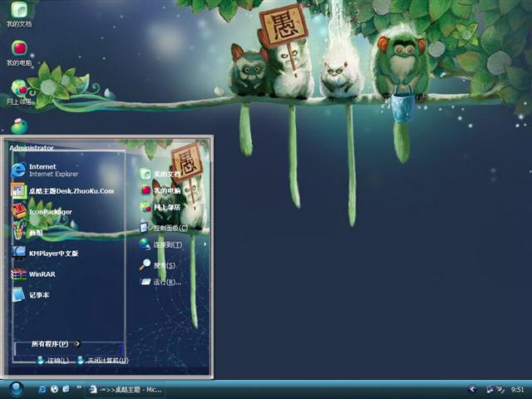Expand quick launch overflow chevron
This screenshot has width=532, height=399.
79,387
